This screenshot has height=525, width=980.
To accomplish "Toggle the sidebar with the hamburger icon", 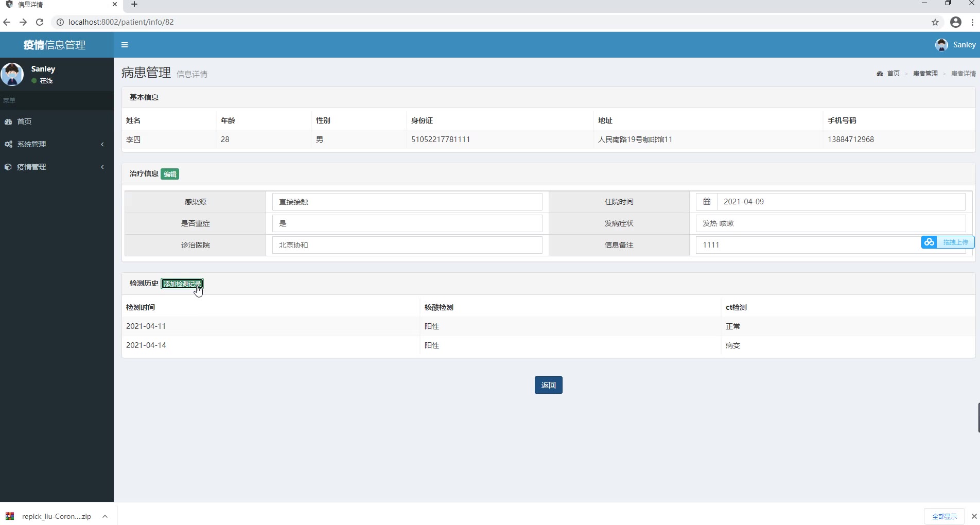I will click(125, 45).
